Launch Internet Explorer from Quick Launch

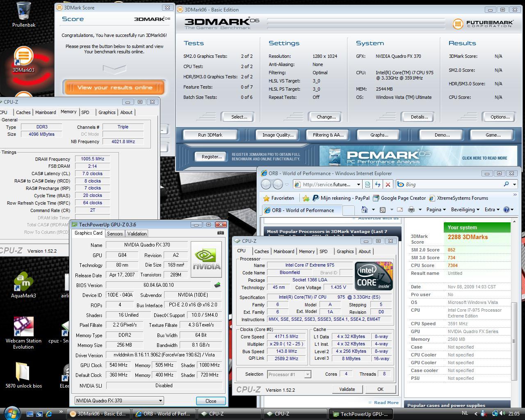[x=49, y=414]
